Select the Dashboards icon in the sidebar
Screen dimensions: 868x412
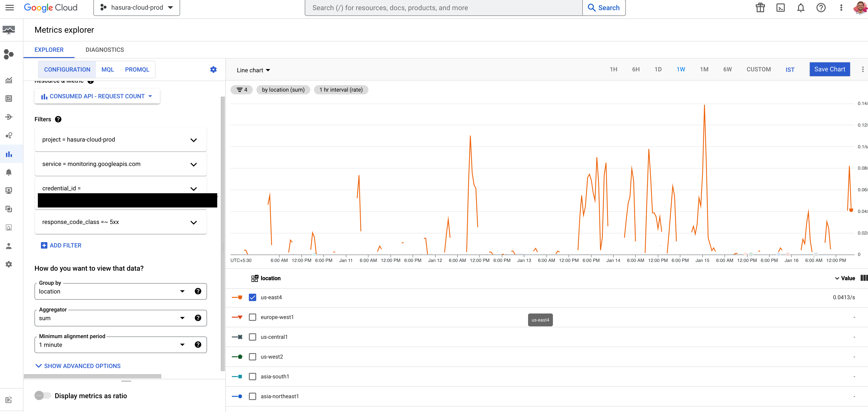(9, 99)
